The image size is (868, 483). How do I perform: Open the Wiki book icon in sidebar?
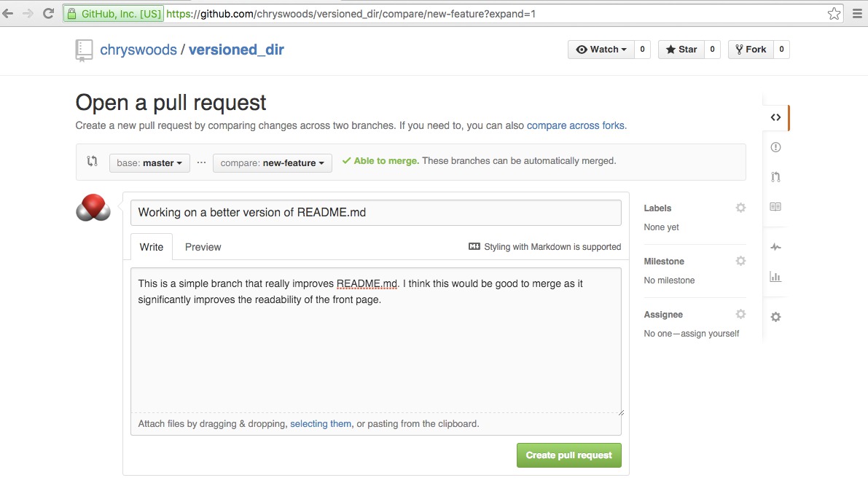point(775,207)
